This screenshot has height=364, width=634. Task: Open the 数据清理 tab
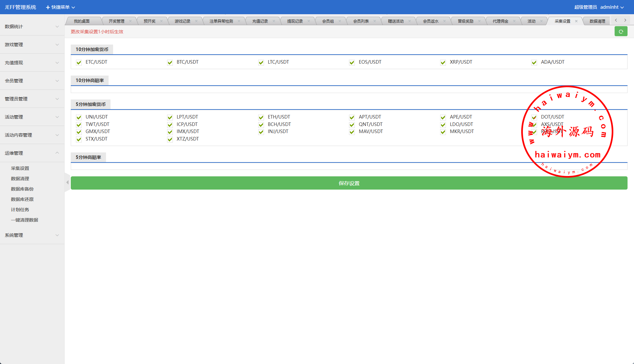(x=597, y=21)
